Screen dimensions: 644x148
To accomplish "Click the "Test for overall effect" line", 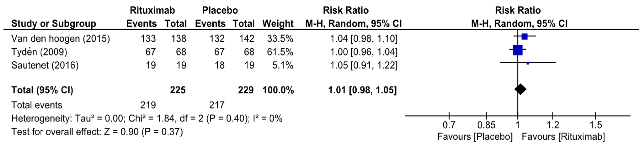I will click(x=97, y=132).
